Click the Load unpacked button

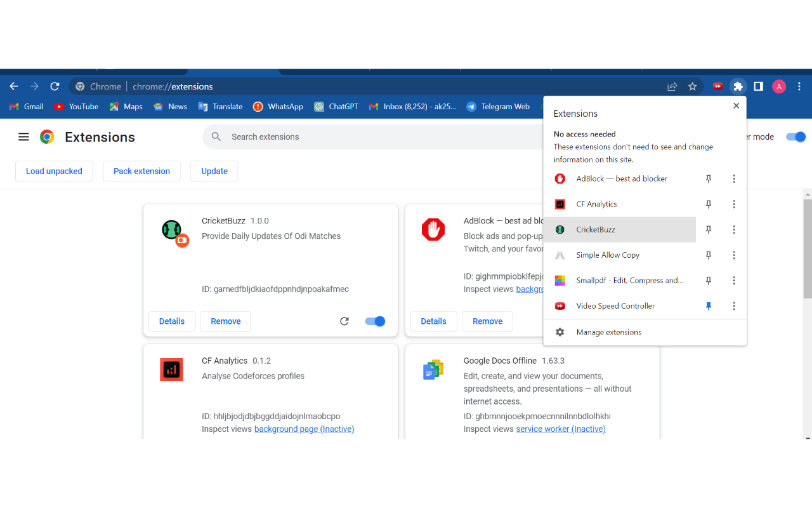[x=54, y=171]
